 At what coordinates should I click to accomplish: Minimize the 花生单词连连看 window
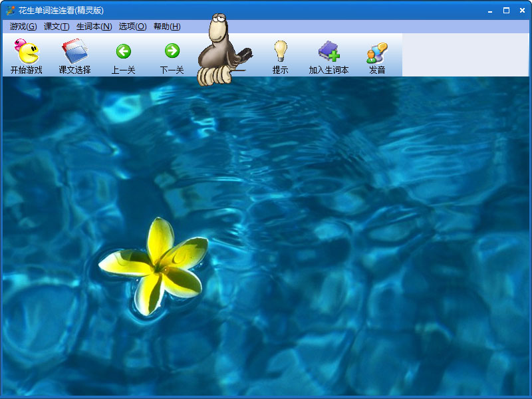tap(490, 11)
